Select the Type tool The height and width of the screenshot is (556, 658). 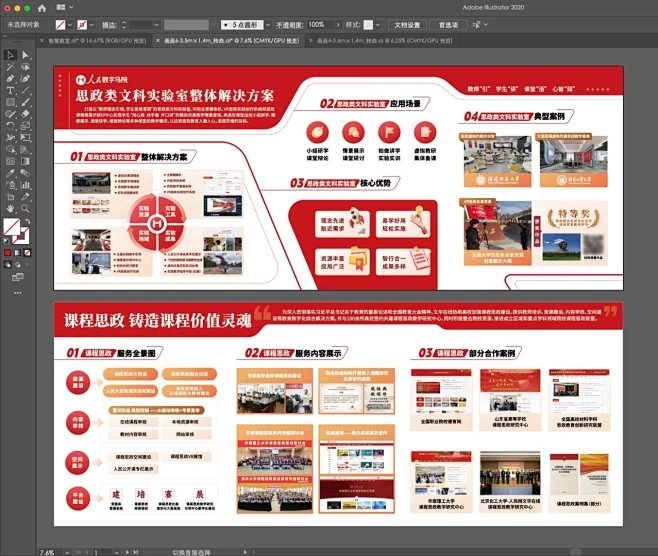(x=10, y=89)
